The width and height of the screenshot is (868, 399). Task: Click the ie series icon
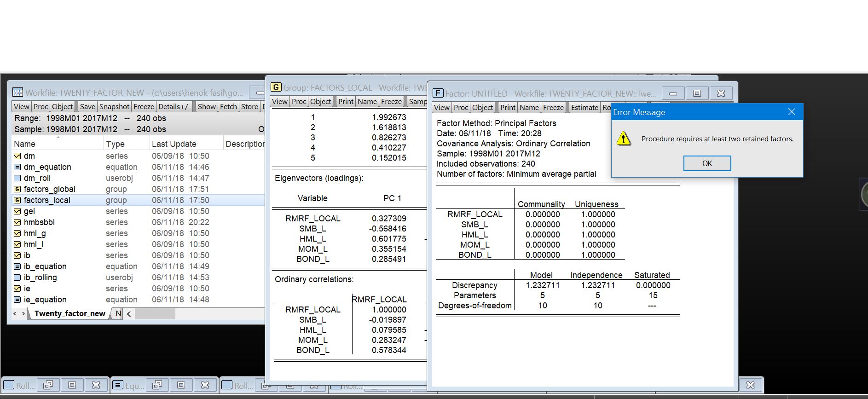pos(17,289)
